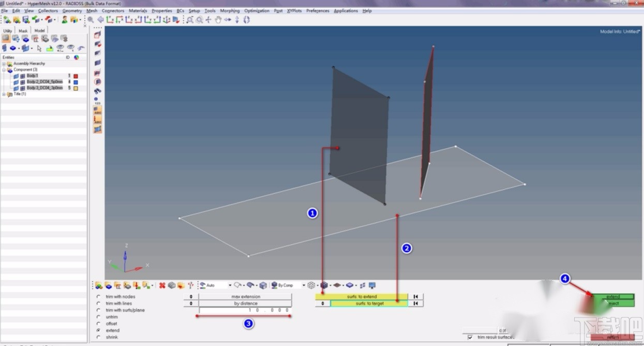Click the previous view arrow icon
644x346 pixels.
tap(100, 20)
